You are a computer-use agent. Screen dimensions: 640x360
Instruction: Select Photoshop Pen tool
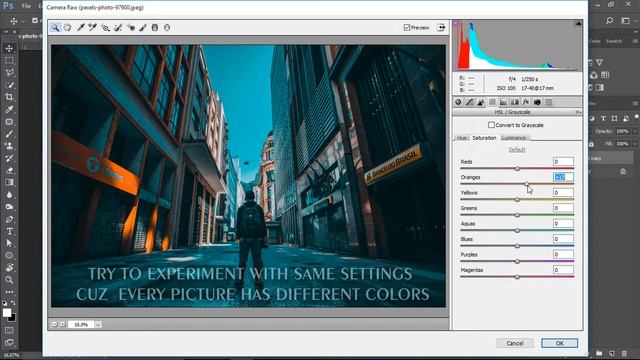click(9, 219)
